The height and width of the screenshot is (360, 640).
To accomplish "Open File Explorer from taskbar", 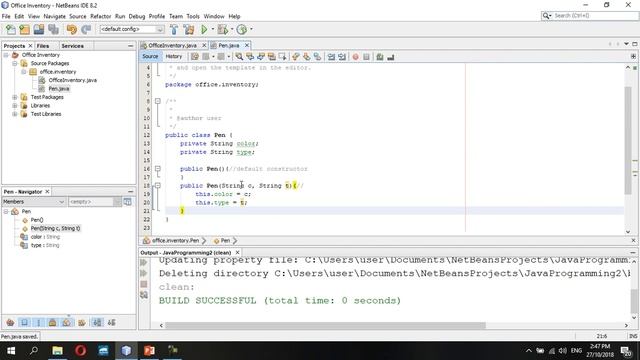I will click(x=58, y=350).
